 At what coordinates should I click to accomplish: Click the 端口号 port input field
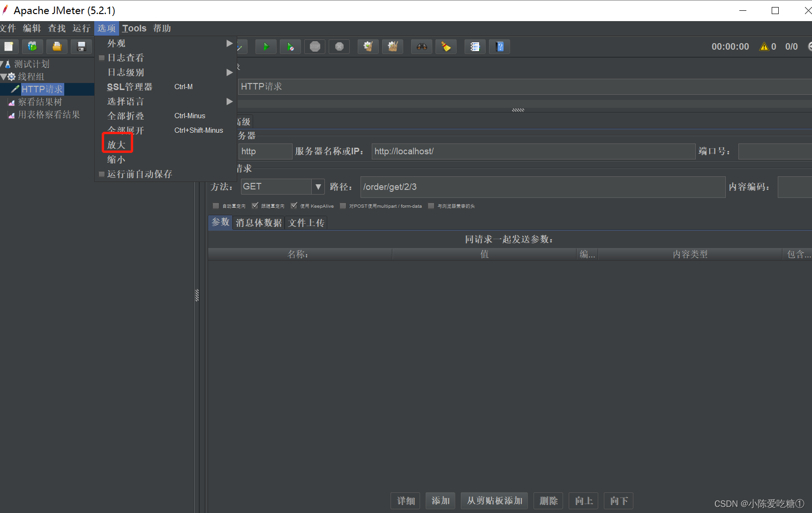point(775,151)
